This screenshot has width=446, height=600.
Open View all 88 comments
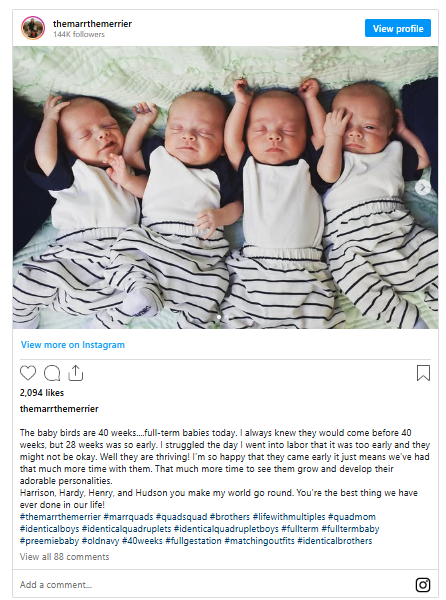click(x=65, y=557)
